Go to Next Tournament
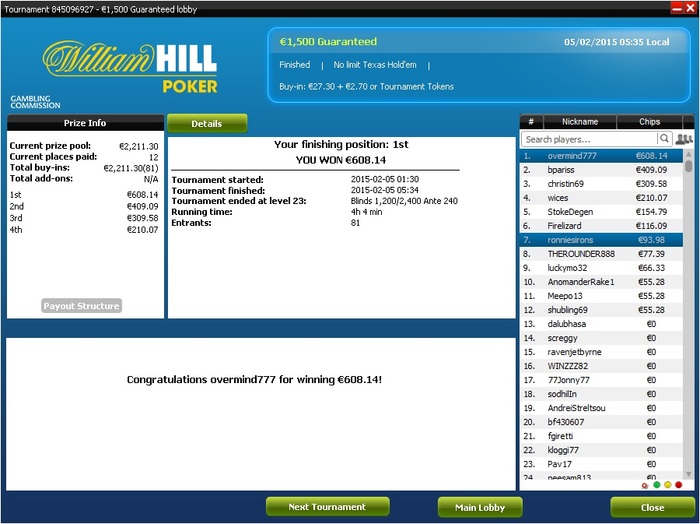 [x=327, y=507]
